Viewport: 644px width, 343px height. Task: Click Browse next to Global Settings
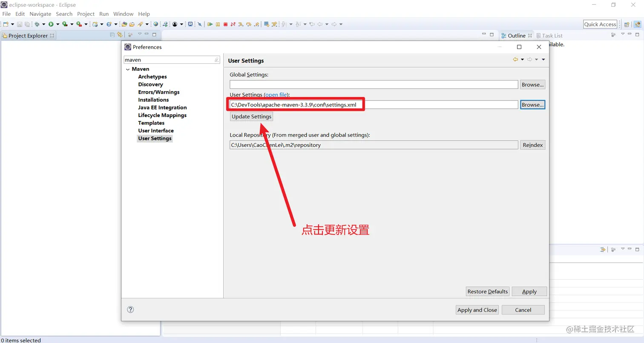[x=532, y=85]
